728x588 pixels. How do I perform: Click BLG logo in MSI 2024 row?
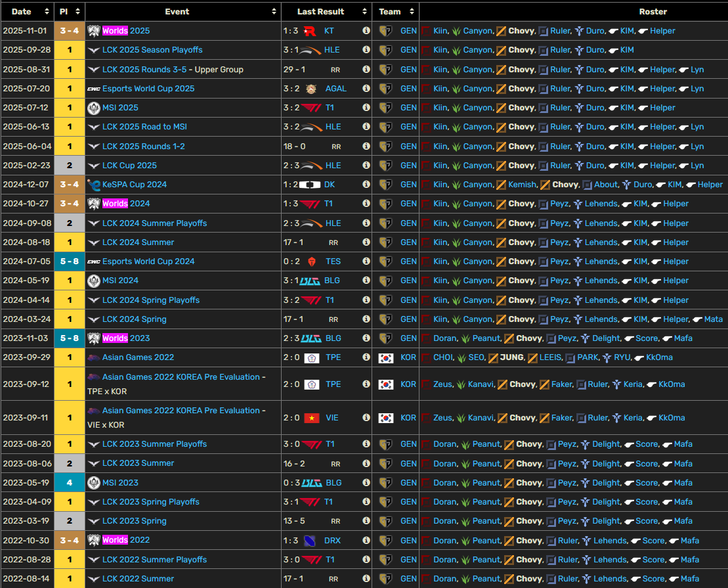pyautogui.click(x=310, y=281)
